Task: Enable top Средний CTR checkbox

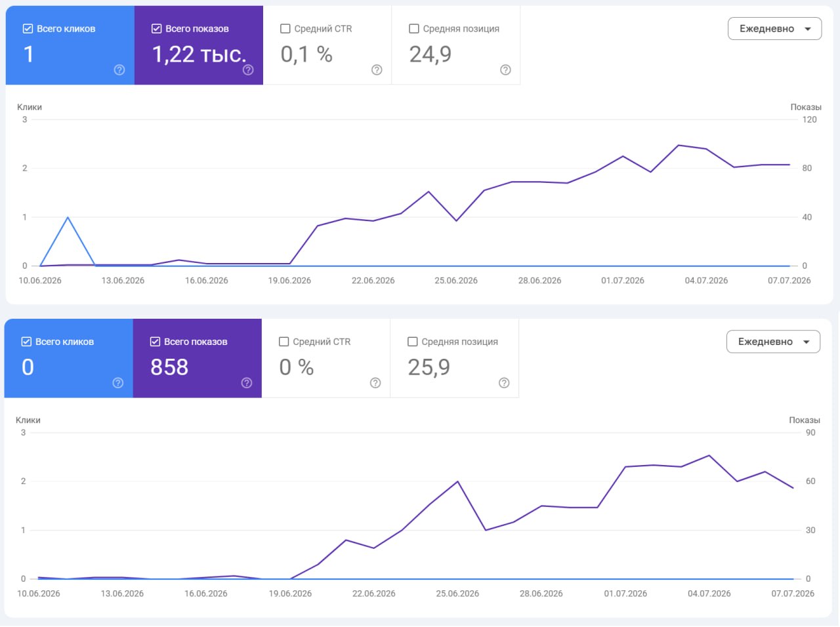Action: pyautogui.click(x=285, y=29)
